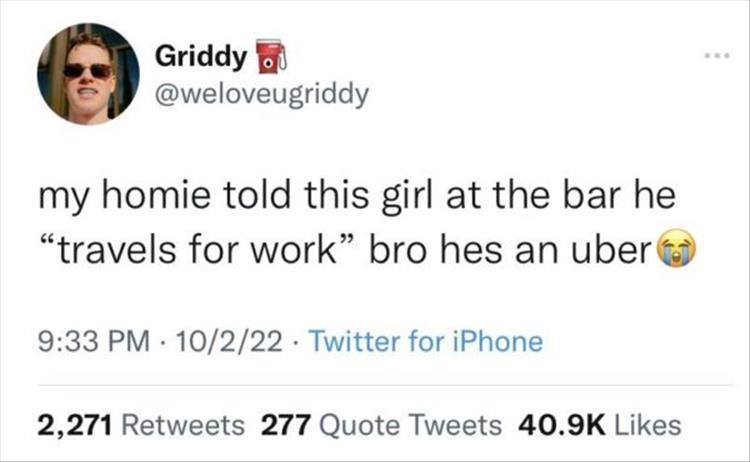Viewport: 750px width, 462px height.
Task: Open Griddy's round profile picture
Action: click(88, 74)
